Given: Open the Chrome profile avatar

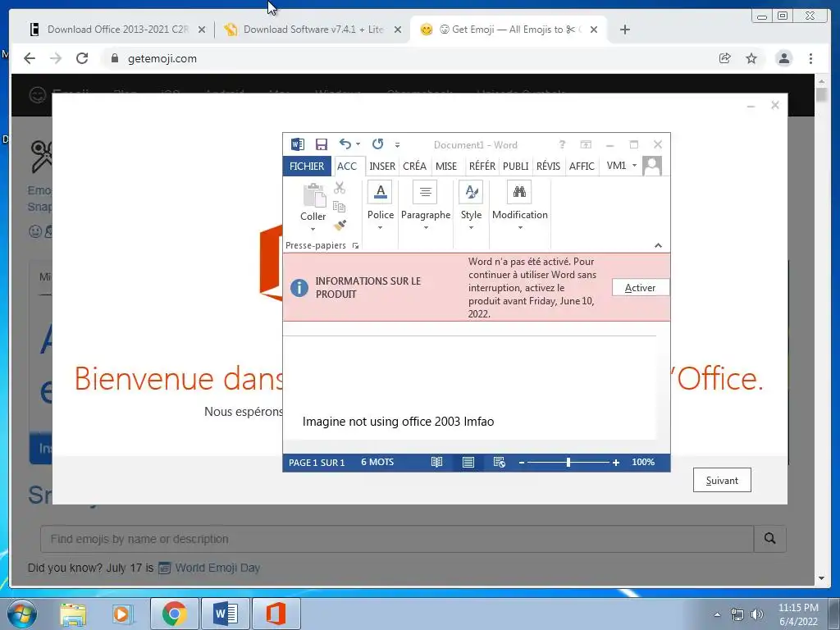Looking at the screenshot, I should pyautogui.click(x=783, y=58).
